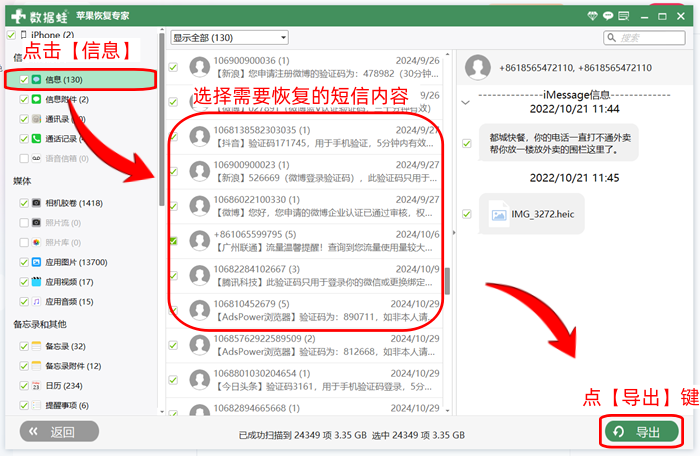Image resolution: width=700 pixels, height=456 pixels.
Task: Select the 都城快餐 message bubble text
Action: coord(560,143)
